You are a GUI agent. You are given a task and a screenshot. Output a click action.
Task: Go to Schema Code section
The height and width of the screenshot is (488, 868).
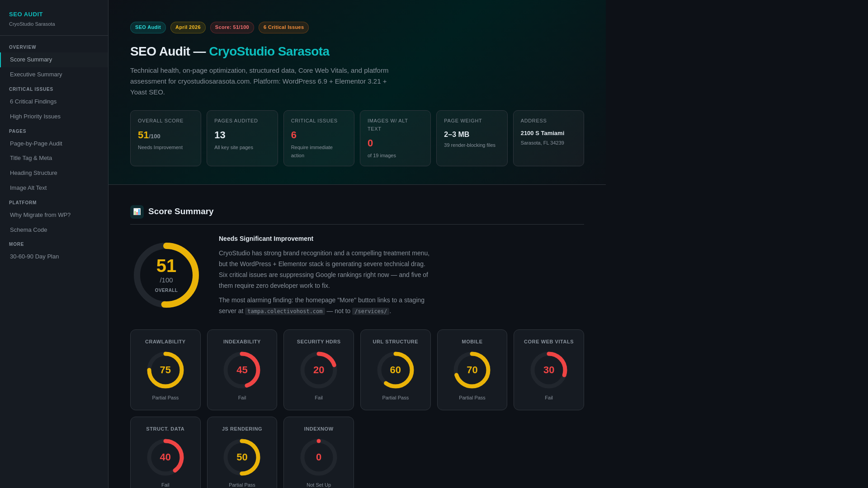point(54,230)
